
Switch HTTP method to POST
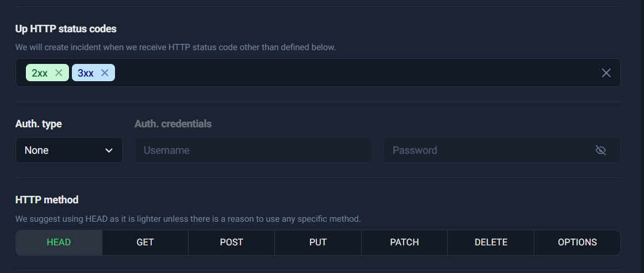231,242
